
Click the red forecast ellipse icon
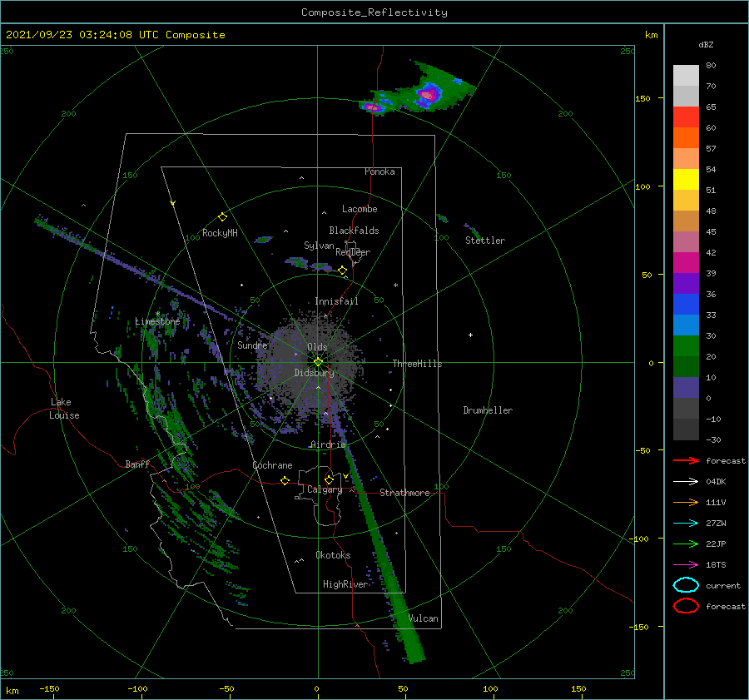[686, 606]
